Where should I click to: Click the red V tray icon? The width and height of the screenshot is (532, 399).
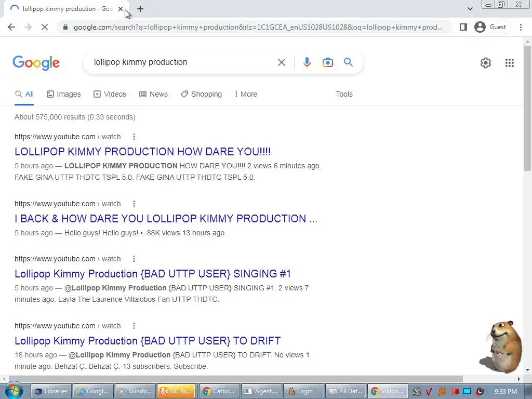pyautogui.click(x=429, y=392)
